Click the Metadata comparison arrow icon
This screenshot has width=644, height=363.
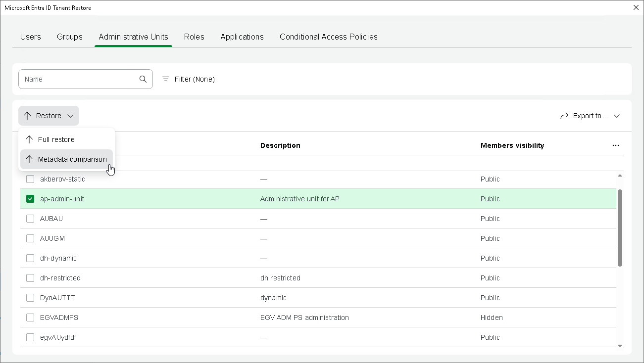29,159
